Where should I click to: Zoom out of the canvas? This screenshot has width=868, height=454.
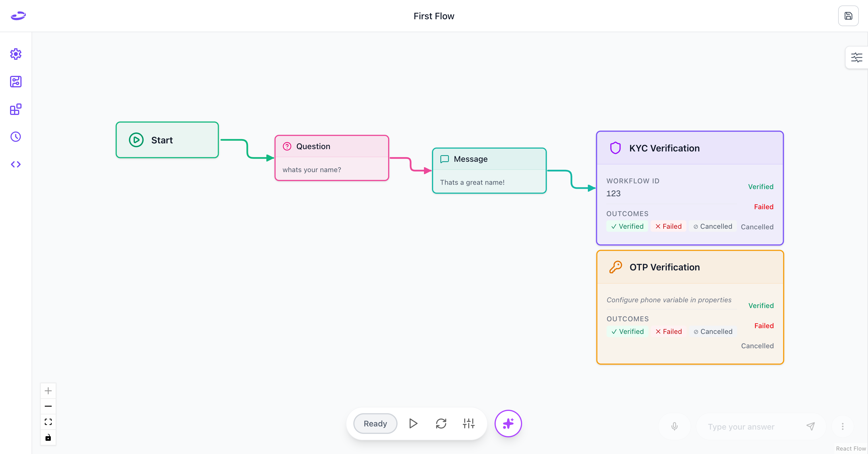(48, 406)
